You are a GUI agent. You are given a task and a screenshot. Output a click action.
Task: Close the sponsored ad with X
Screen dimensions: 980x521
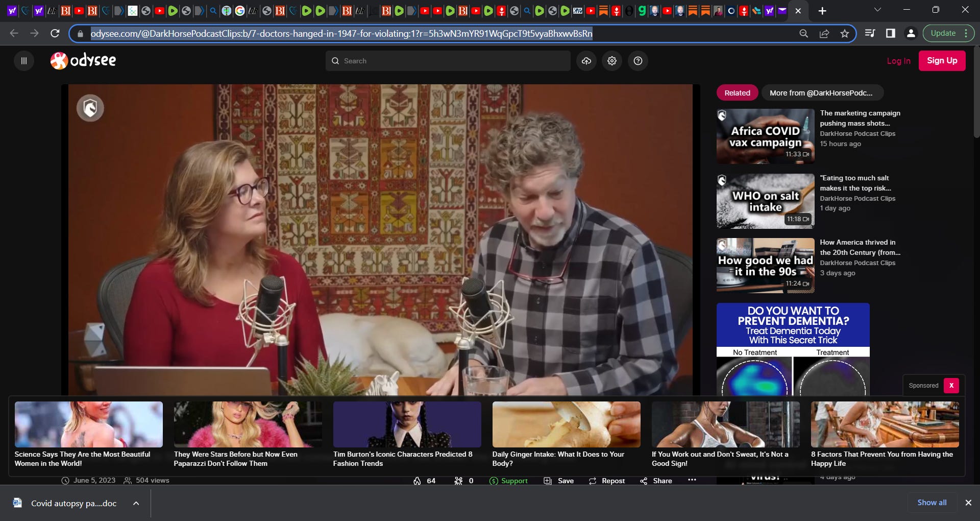pos(951,386)
